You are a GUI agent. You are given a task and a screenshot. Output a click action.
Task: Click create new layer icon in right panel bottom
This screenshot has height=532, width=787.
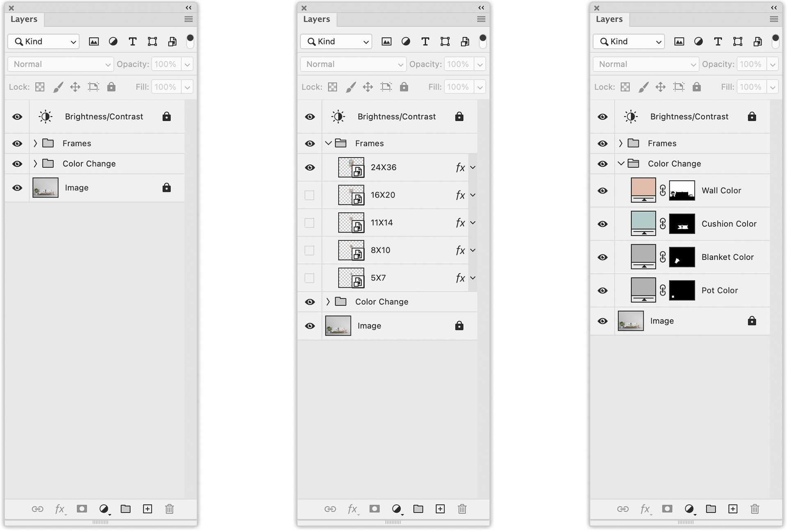pos(733,509)
